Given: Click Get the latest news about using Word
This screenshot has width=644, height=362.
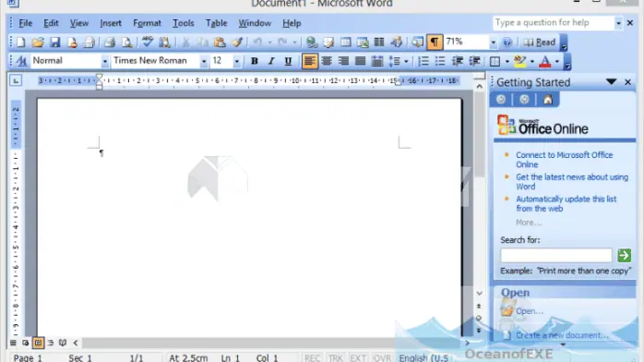Looking at the screenshot, I should coord(572,182).
